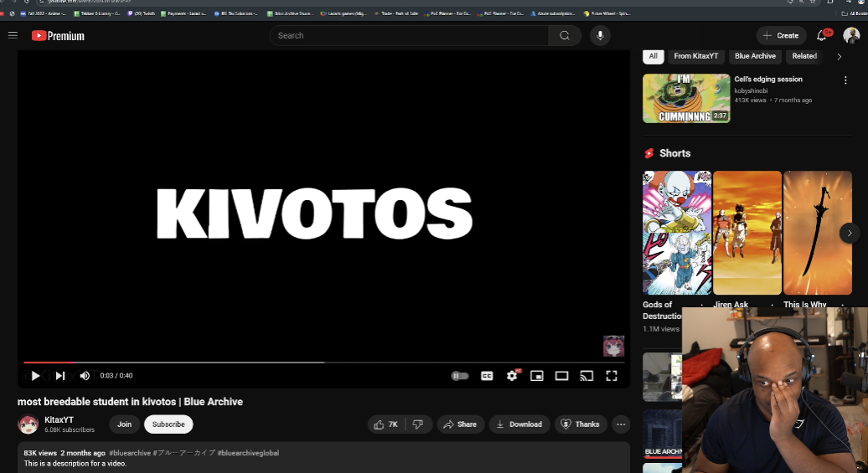This screenshot has width=868, height=473.
Task: Open more actions ellipsis under video
Action: pyautogui.click(x=621, y=424)
